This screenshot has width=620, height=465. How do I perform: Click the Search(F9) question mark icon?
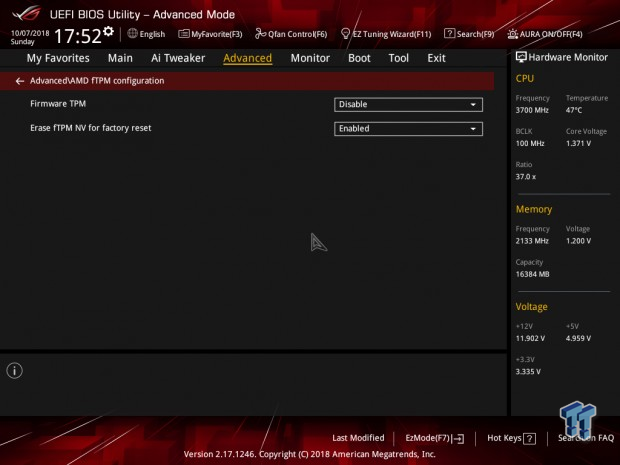pos(449,34)
